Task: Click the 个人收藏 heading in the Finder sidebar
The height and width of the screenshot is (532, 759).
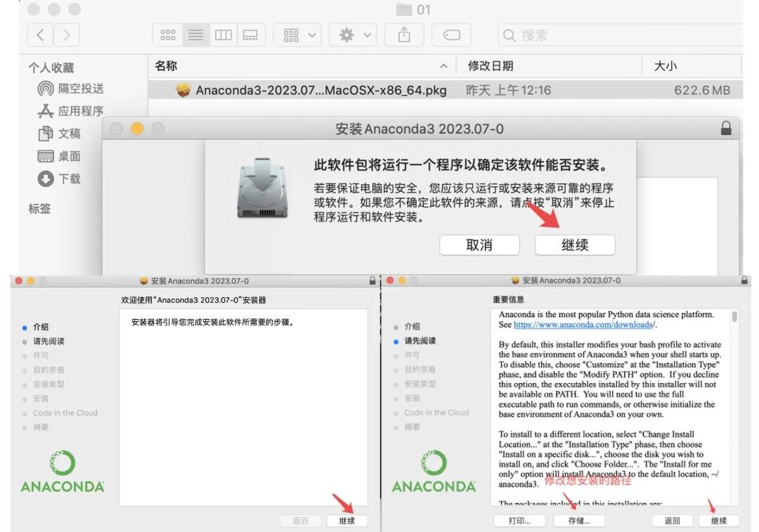Action: coord(51,67)
